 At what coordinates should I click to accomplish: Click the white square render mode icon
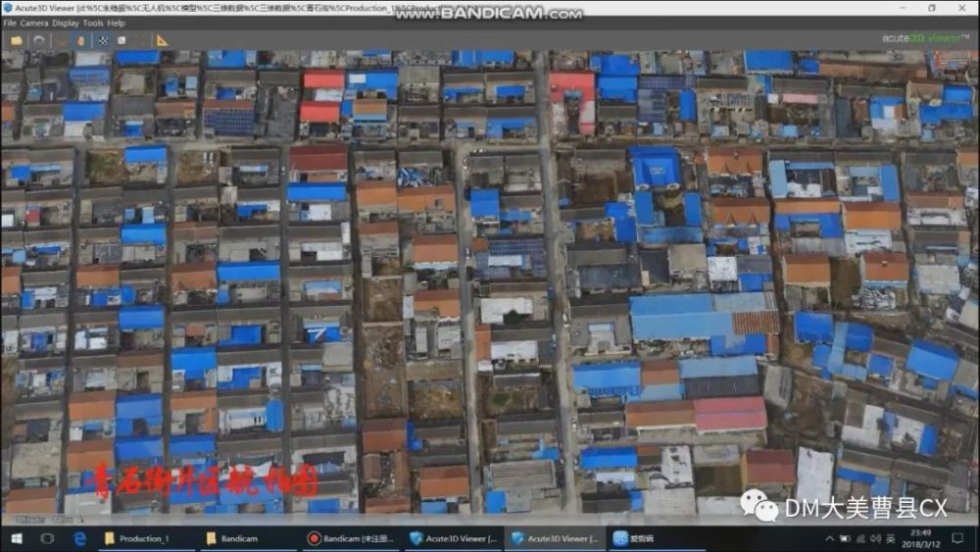[x=122, y=40]
